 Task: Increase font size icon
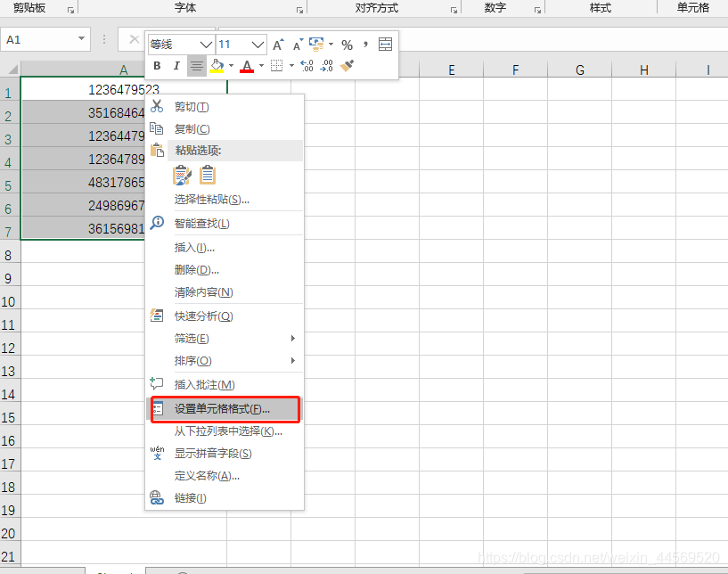click(278, 45)
